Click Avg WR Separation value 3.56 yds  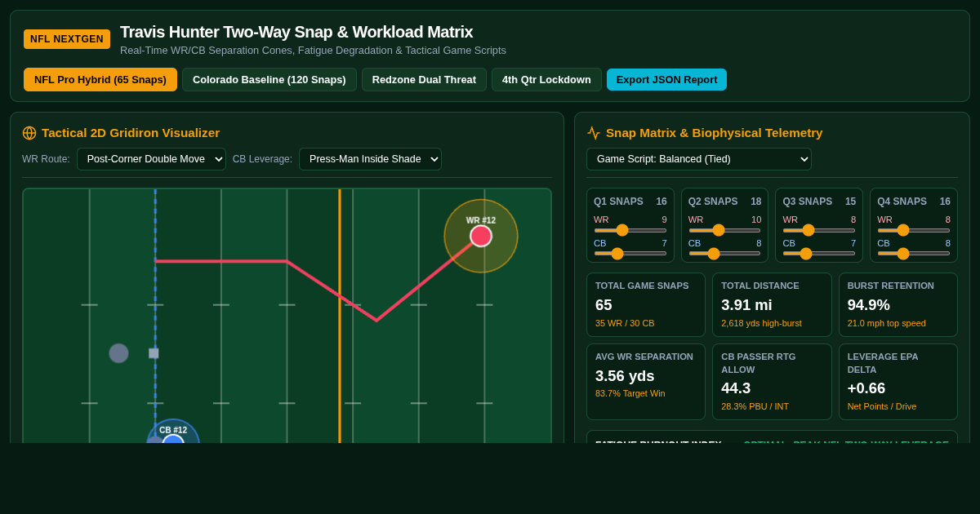point(625,376)
